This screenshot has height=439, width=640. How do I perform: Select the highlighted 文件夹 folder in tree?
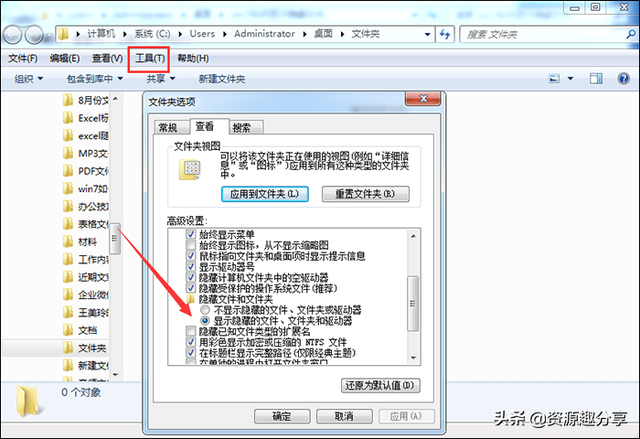pyautogui.click(x=85, y=348)
